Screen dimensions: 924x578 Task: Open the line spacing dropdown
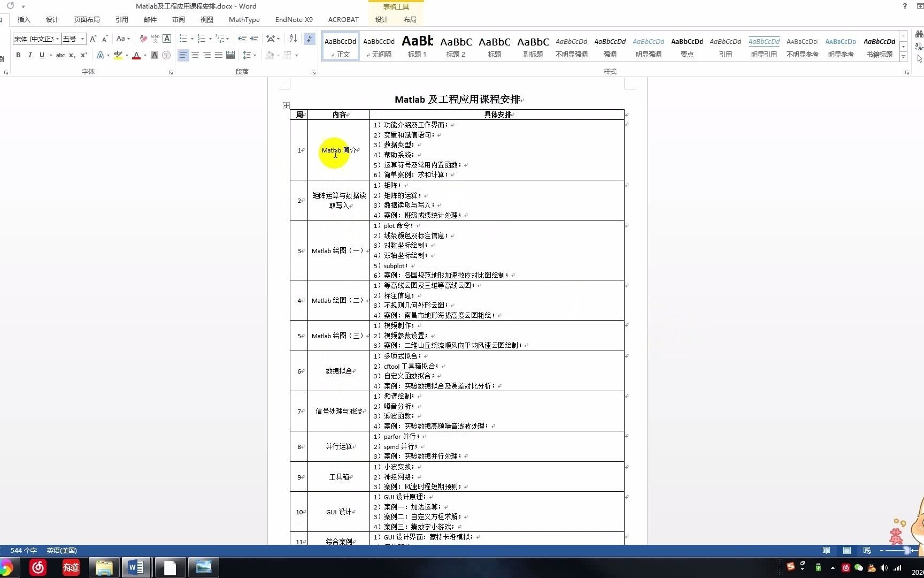(249, 55)
